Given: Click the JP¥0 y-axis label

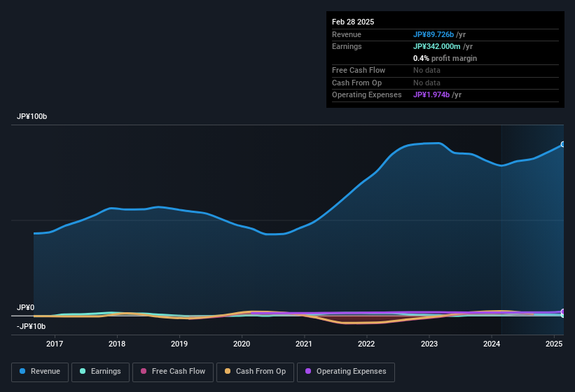Looking at the screenshot, I should (26, 307).
